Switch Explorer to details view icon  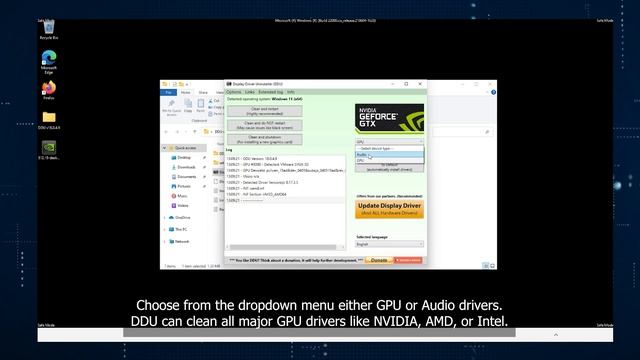click(x=486, y=266)
